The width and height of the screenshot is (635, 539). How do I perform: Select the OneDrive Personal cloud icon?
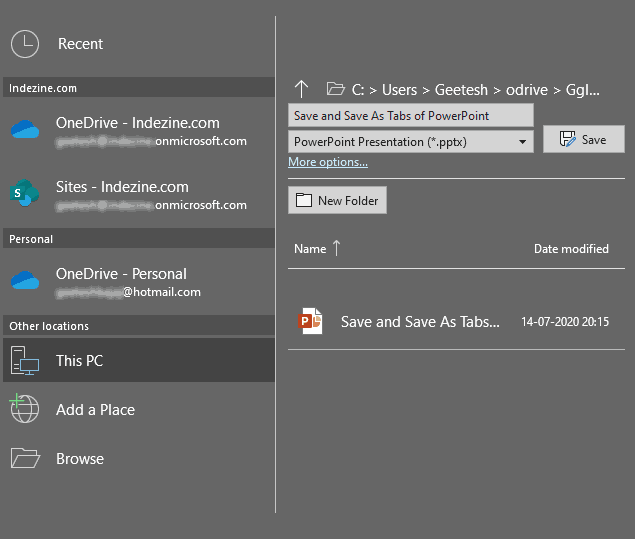point(25,281)
